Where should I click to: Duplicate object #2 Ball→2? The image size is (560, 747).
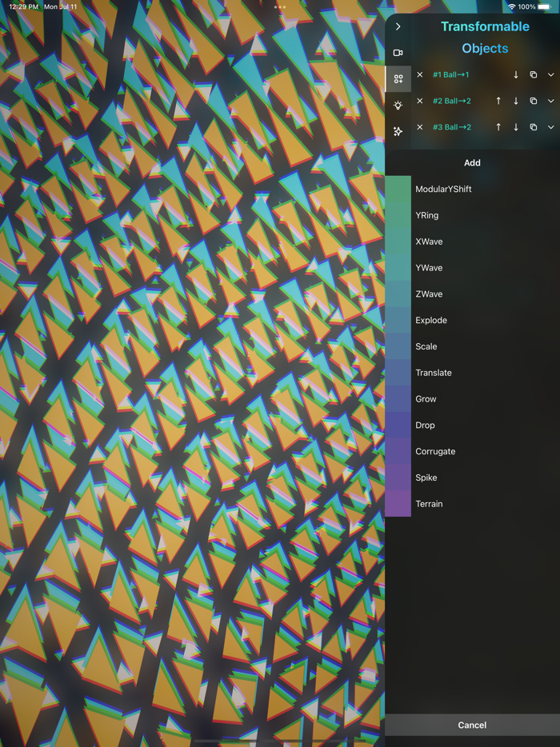click(x=534, y=101)
